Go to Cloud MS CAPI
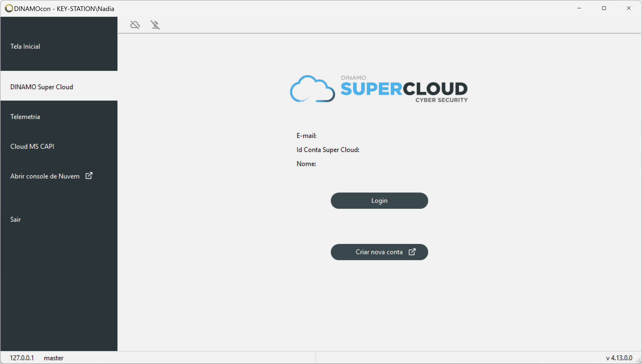This screenshot has height=364, width=642. 59,147
